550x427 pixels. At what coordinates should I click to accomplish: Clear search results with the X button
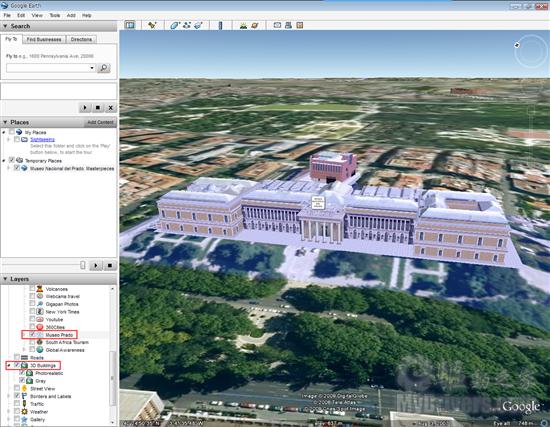click(x=110, y=108)
